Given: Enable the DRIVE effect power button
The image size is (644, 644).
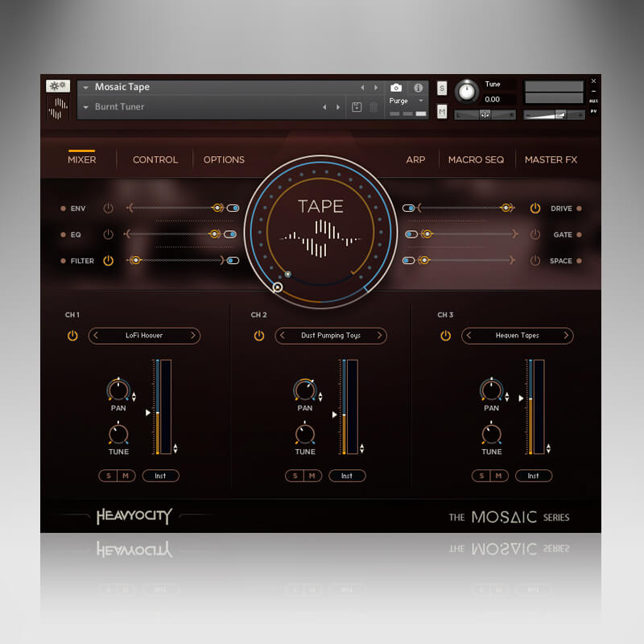Looking at the screenshot, I should [534, 208].
